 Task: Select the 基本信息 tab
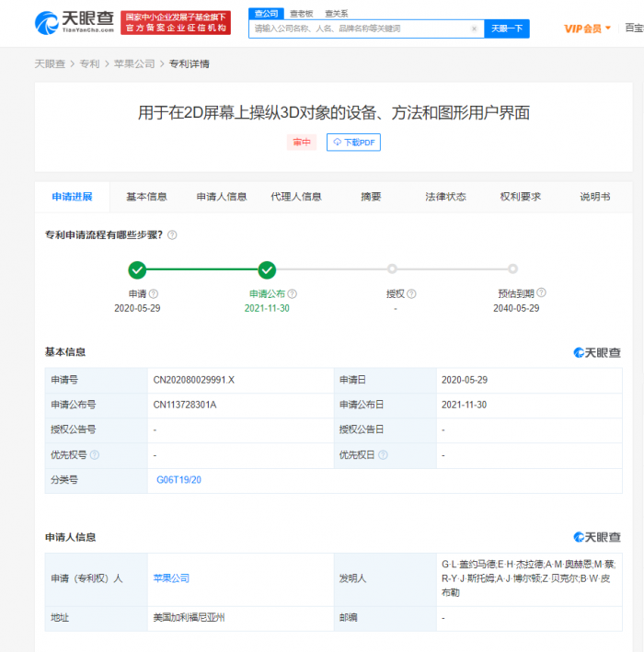click(146, 197)
